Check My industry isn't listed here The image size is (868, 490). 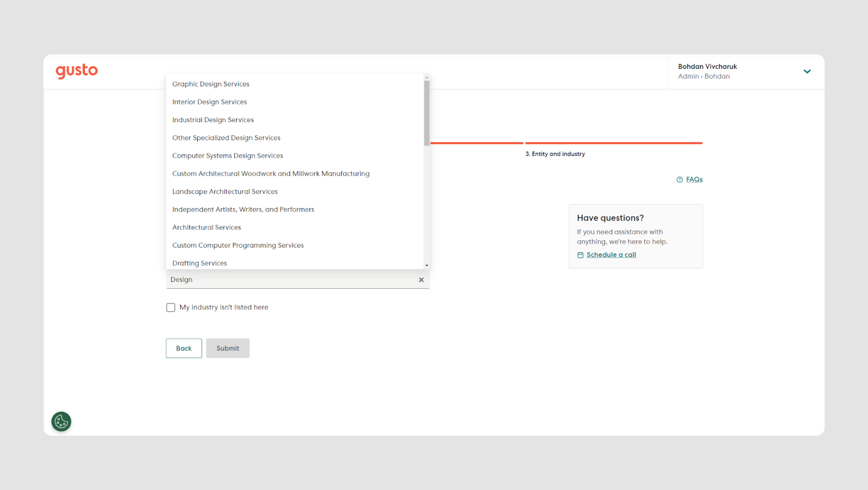(171, 307)
